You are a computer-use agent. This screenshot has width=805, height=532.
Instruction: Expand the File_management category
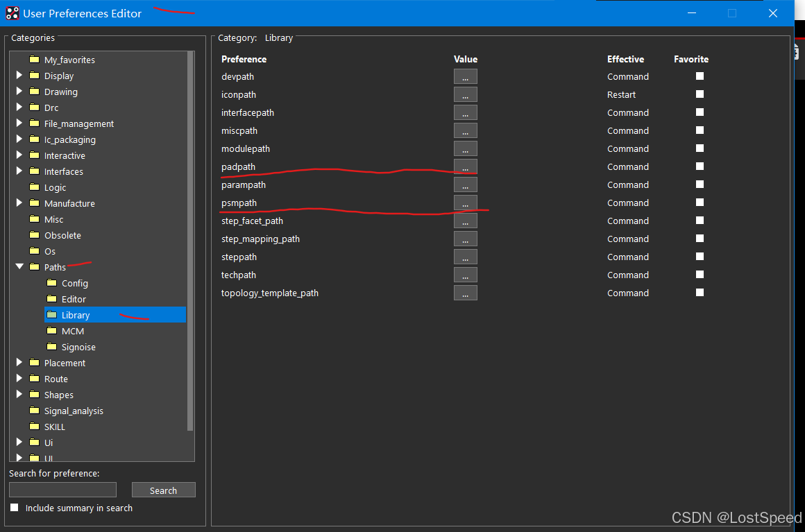click(19, 123)
